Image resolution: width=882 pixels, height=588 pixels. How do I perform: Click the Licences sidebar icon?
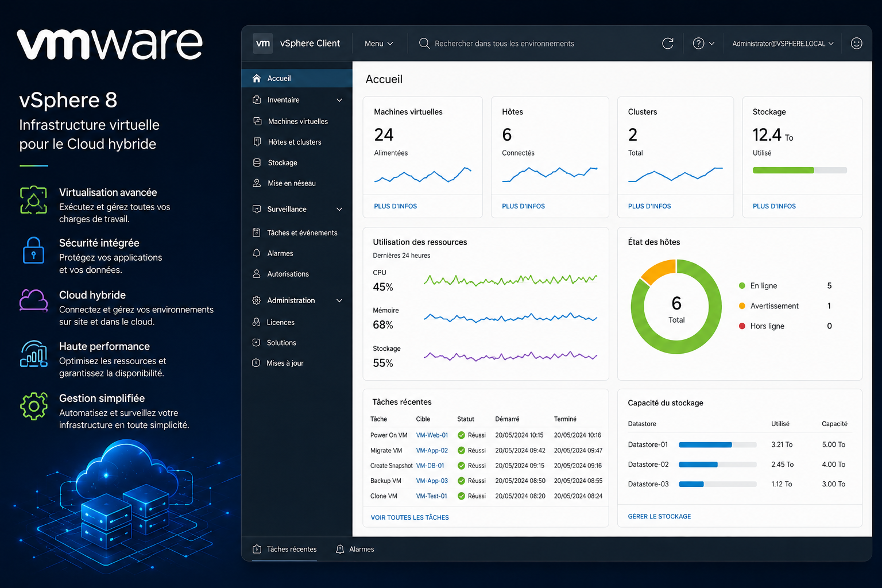pos(257,322)
